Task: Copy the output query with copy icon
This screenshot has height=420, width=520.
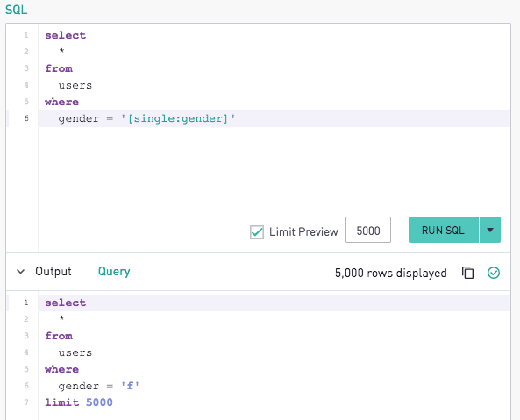Action: 467,273
